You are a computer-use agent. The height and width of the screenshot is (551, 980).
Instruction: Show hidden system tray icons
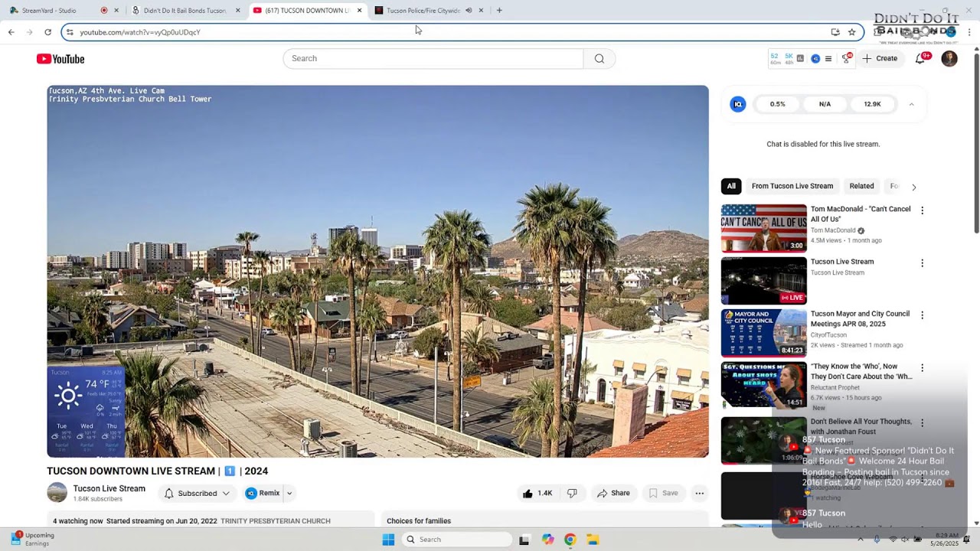[860, 540]
